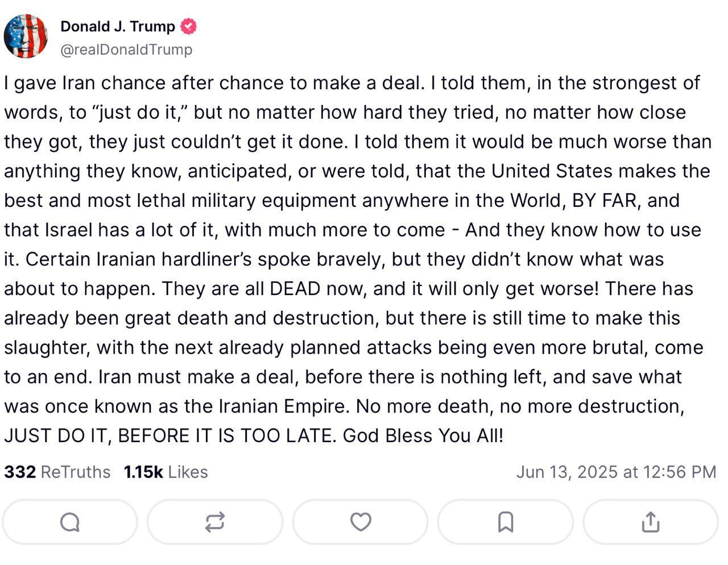This screenshot has width=728, height=565.
Task: Click the ReTruths label text
Action: (76, 472)
